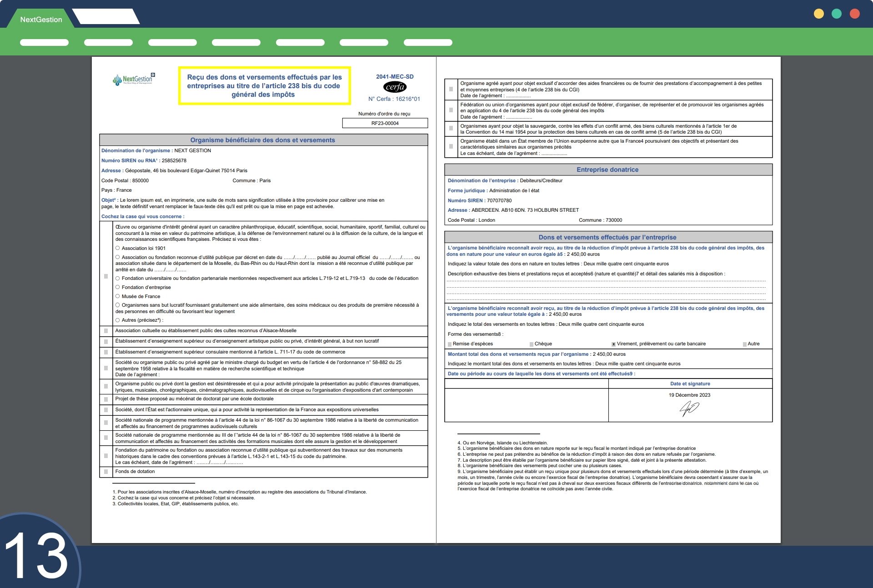Click the number 13 circle badge
873x588 pixels.
[36, 554]
